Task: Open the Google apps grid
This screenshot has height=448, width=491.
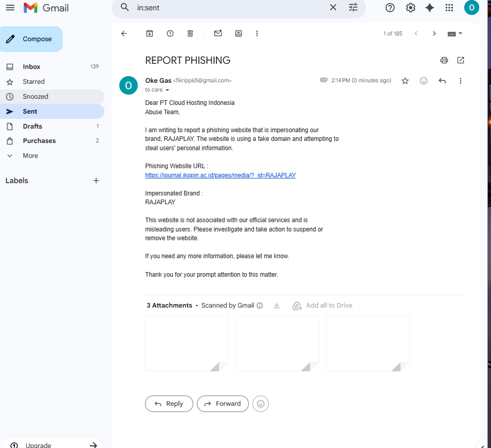Action: 449,8
